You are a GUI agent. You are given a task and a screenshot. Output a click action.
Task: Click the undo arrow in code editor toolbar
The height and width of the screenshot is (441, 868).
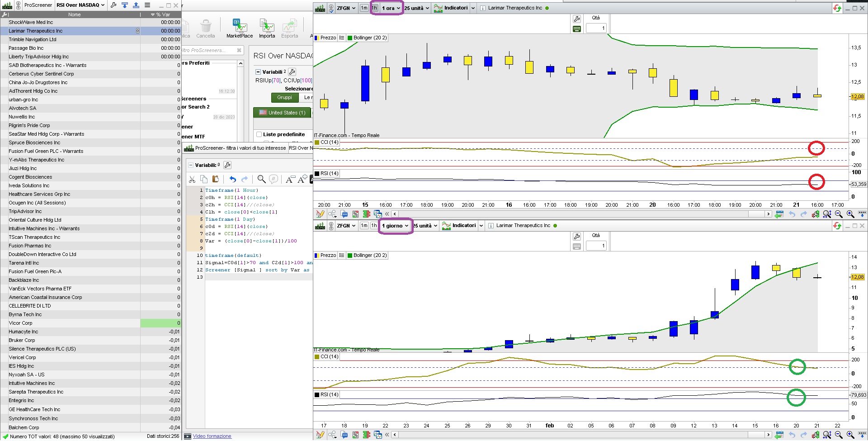(232, 180)
